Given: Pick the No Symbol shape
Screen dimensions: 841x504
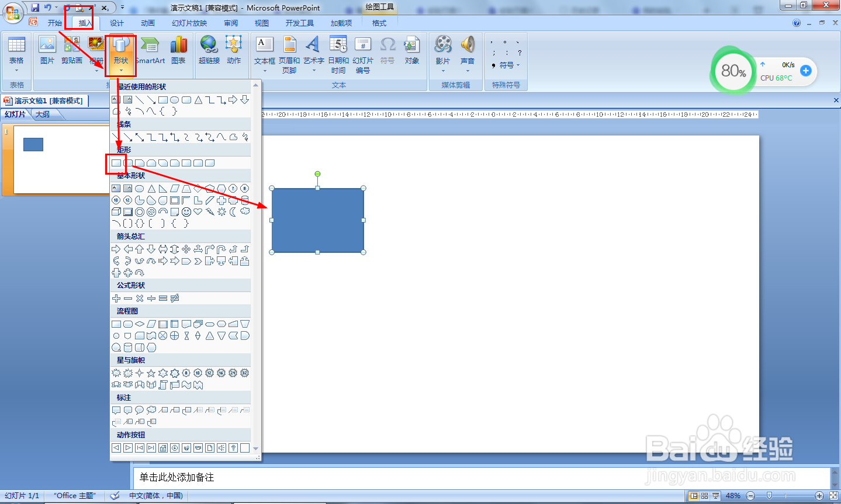Looking at the screenshot, I should (151, 211).
